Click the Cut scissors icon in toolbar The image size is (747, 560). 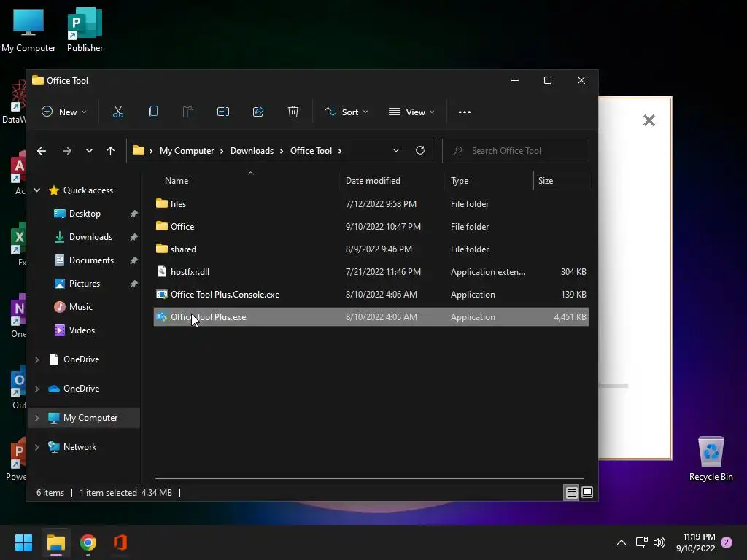[x=117, y=112]
